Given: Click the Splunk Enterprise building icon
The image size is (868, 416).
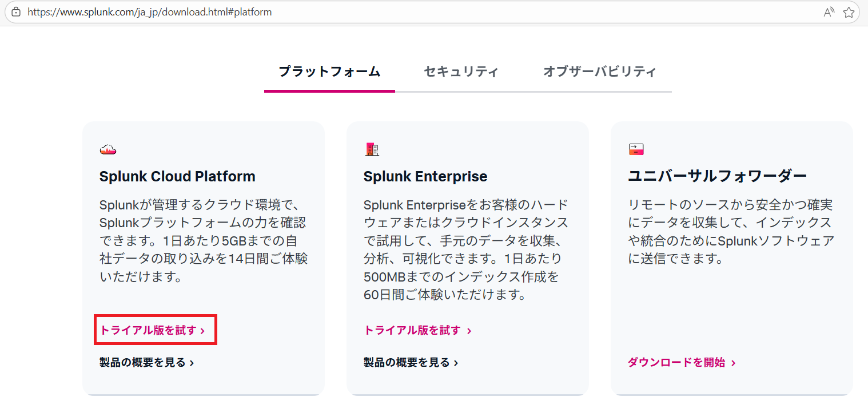Looking at the screenshot, I should click(x=372, y=150).
